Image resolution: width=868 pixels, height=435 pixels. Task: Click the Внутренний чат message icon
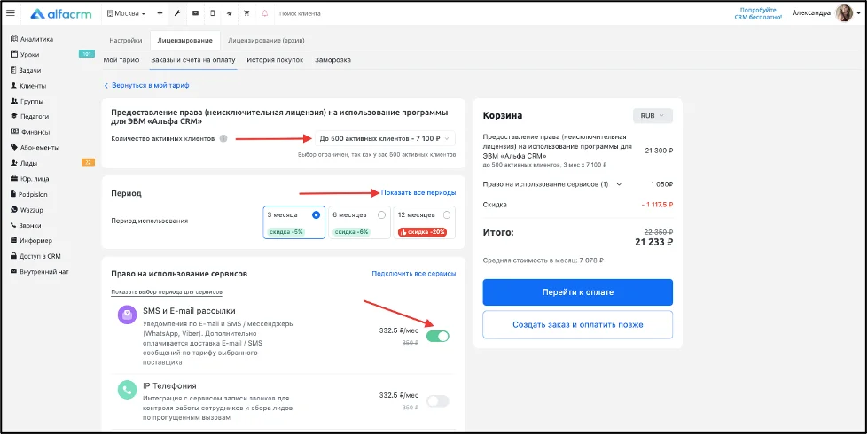(14, 272)
